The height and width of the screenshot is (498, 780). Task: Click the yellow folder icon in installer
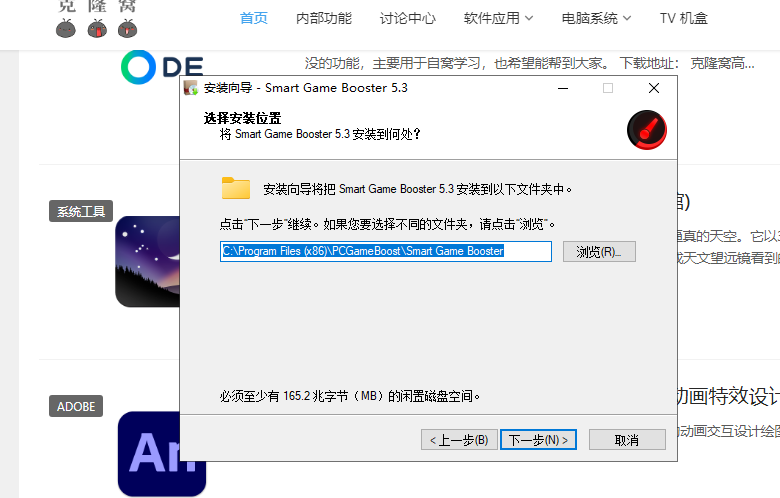coord(236,189)
